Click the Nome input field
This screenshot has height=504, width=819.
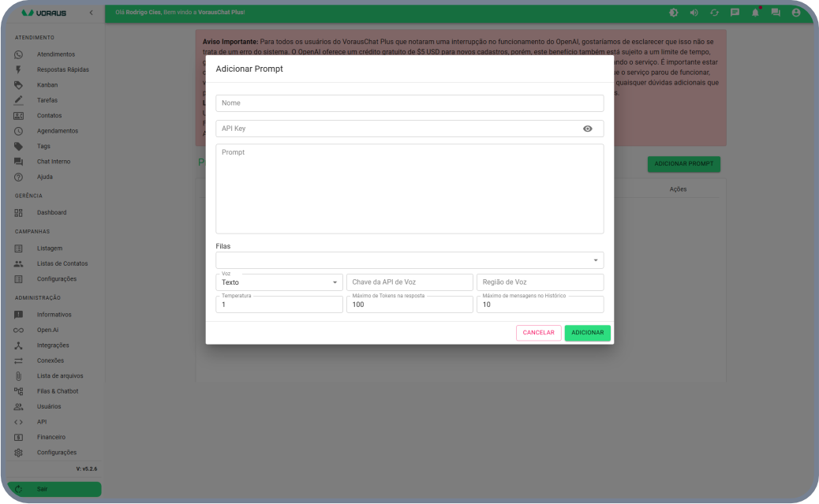pos(409,103)
